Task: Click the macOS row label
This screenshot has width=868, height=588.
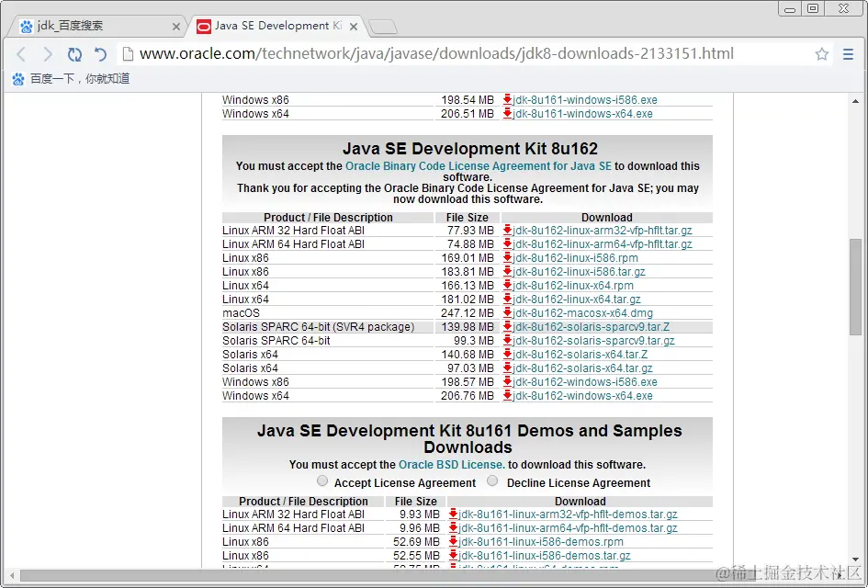Action: 241,312
